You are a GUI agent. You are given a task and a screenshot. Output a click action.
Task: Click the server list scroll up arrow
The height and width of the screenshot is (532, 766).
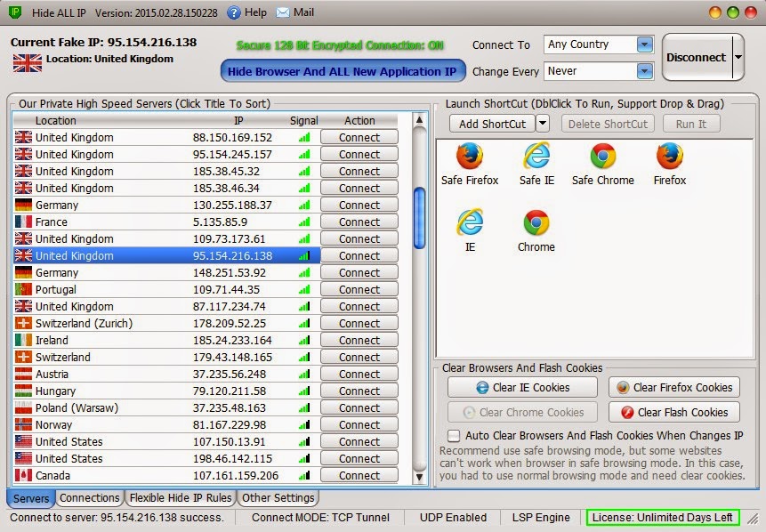[x=419, y=120]
